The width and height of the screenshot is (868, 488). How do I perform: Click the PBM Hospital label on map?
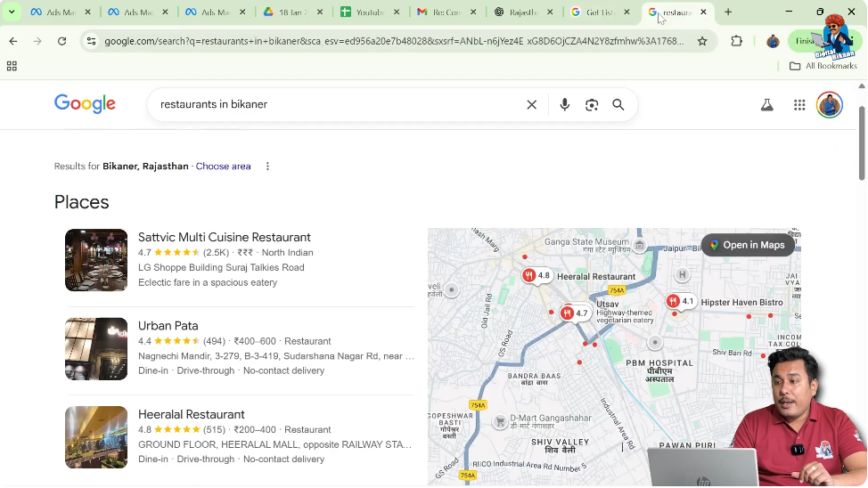coord(659,370)
